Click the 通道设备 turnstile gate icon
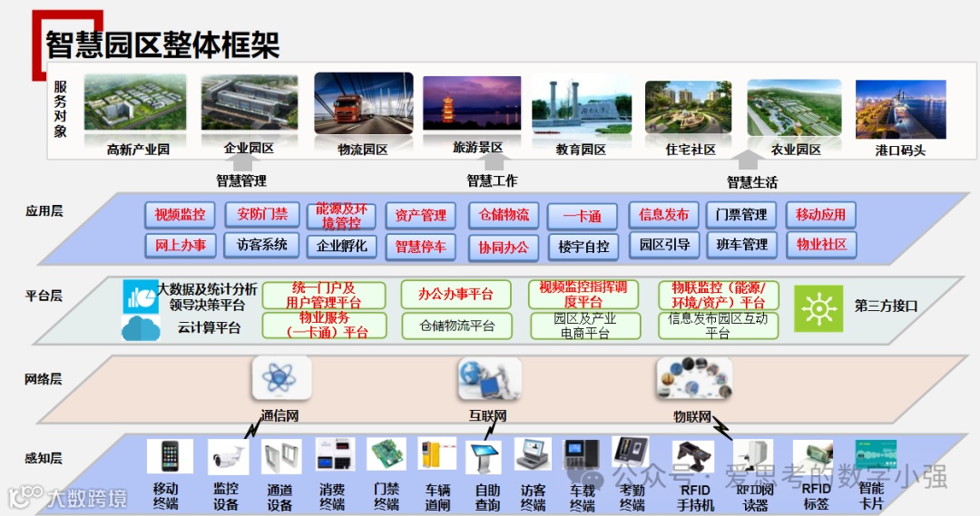980x516 pixels. [281, 458]
